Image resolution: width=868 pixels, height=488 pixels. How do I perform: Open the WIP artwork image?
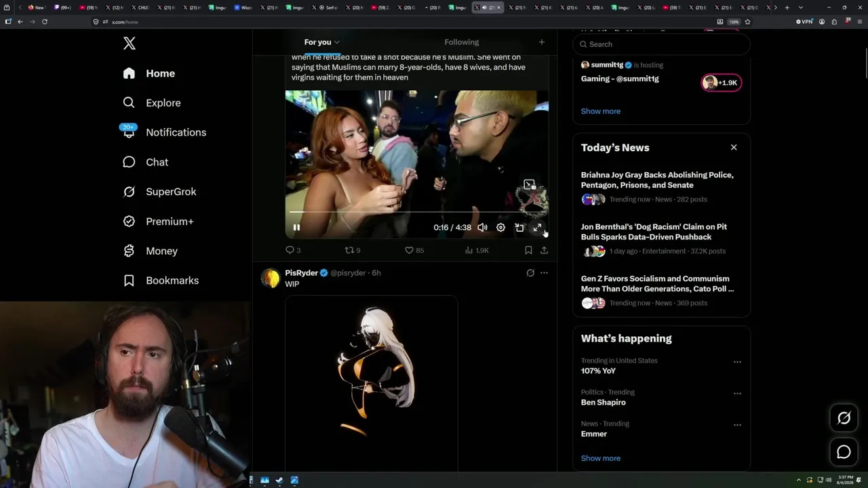(372, 384)
